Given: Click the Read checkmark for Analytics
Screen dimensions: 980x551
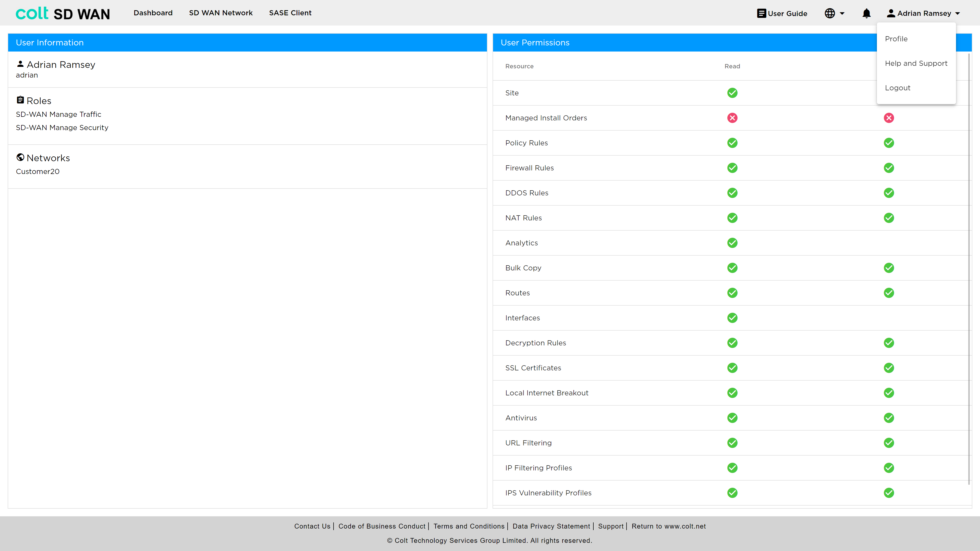Looking at the screenshot, I should tap(732, 243).
